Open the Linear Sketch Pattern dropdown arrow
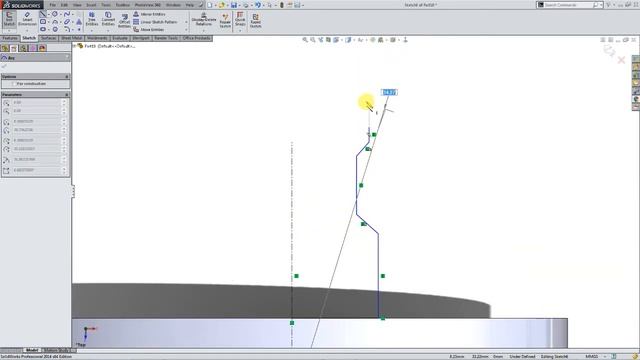This screenshot has width=640, height=360. 187,22
